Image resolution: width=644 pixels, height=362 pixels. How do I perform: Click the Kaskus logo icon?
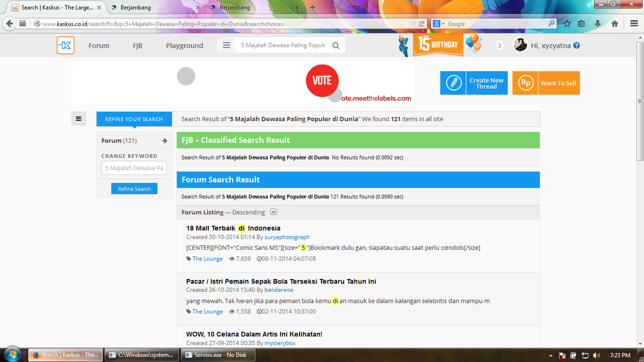(65, 45)
